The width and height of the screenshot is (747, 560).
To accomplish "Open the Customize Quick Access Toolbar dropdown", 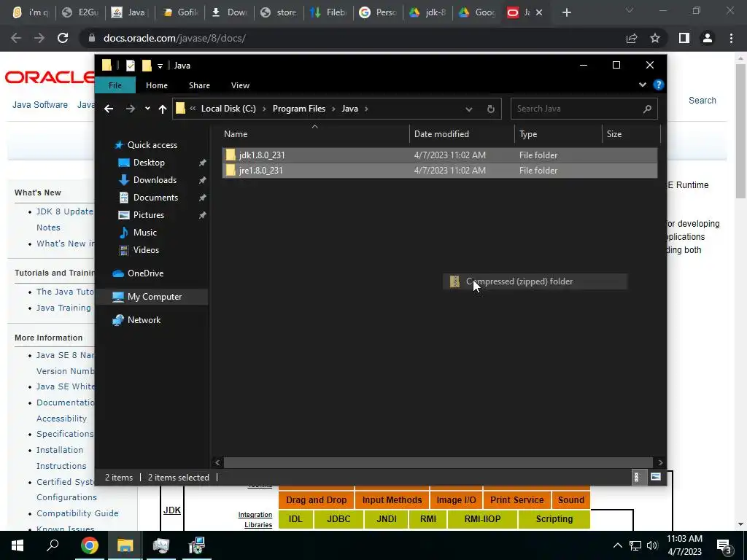I will pos(160,66).
